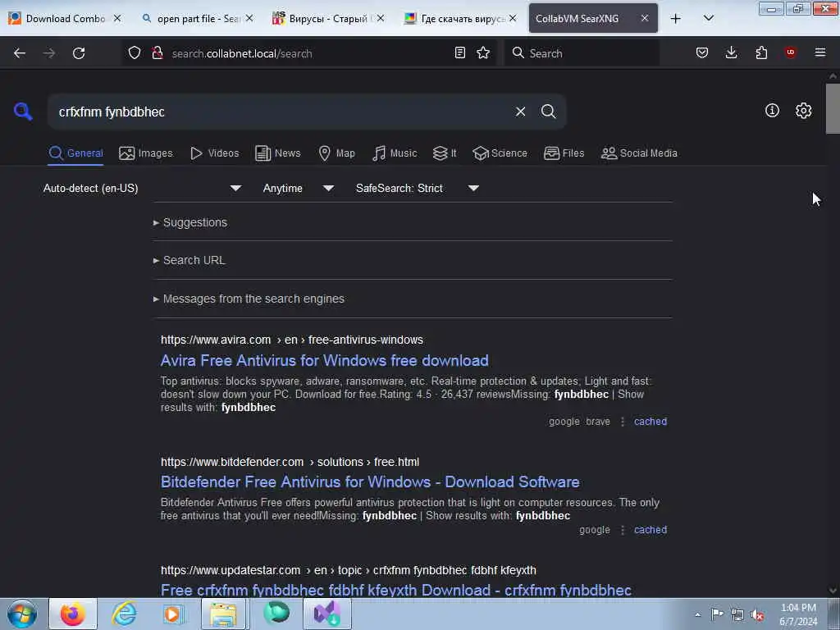Viewport: 840px width, 630px height.
Task: Click the page vertical scrollbar thumb
Action: click(833, 109)
